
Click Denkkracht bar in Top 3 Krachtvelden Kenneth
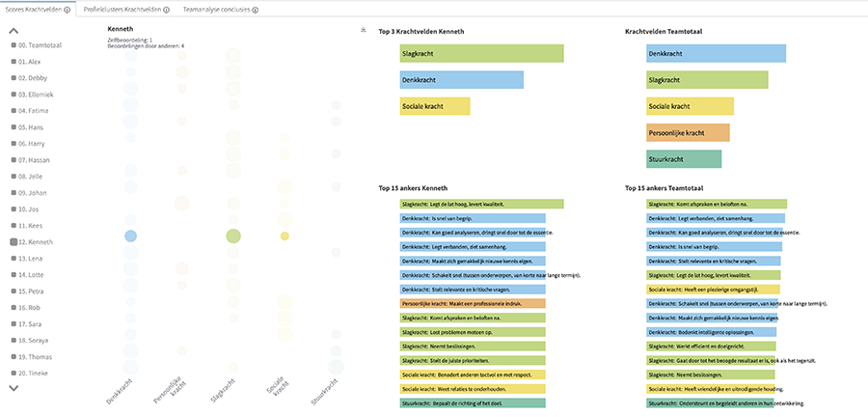point(462,80)
